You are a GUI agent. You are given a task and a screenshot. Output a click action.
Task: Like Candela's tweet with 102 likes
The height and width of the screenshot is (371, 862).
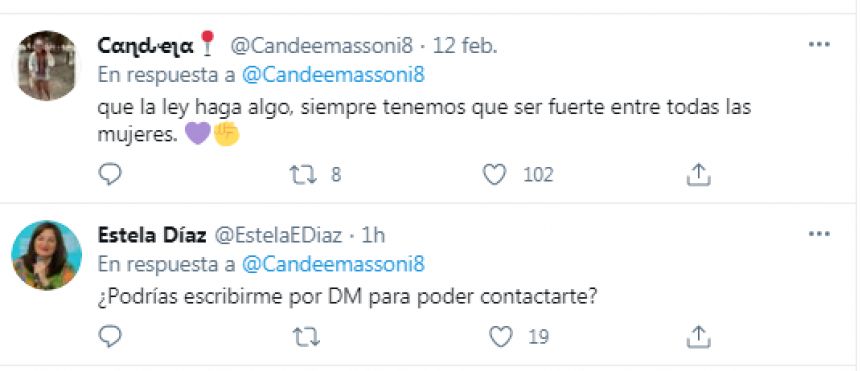(x=494, y=175)
